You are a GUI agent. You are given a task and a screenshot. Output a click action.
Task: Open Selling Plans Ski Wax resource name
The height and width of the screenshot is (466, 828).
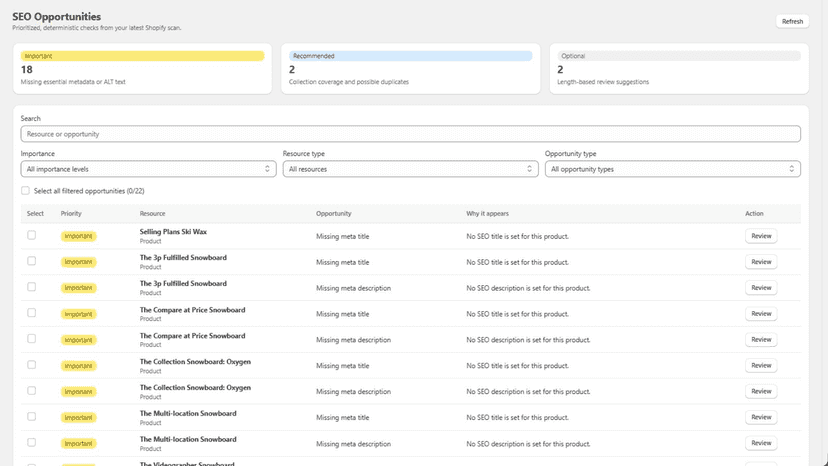pyautogui.click(x=173, y=232)
